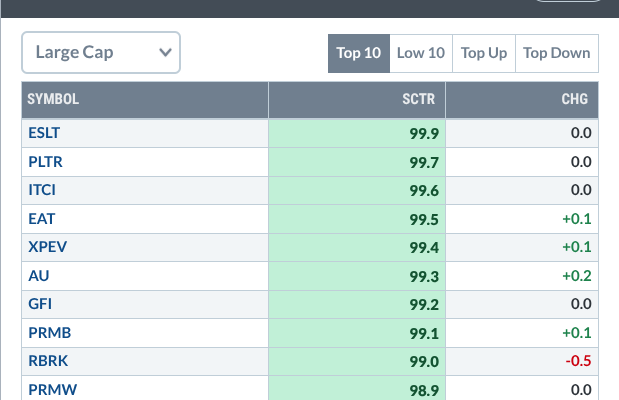
Task: Switch to the Low 10 tab
Action: point(421,53)
